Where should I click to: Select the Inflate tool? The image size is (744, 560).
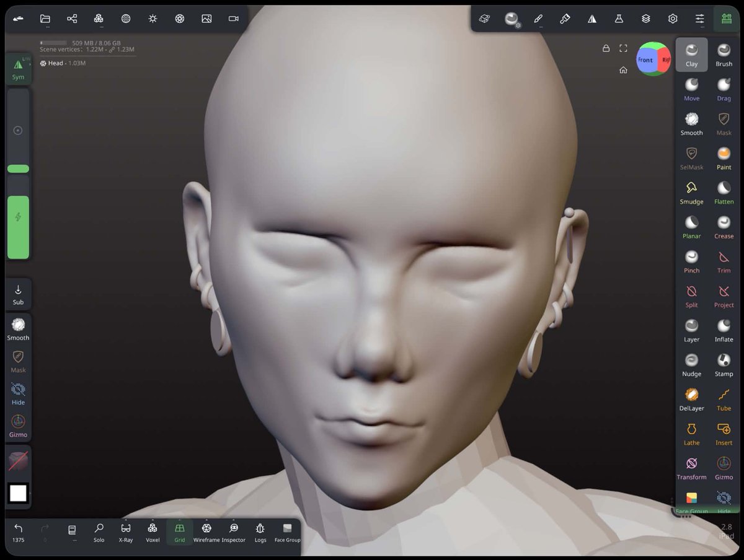724,330
